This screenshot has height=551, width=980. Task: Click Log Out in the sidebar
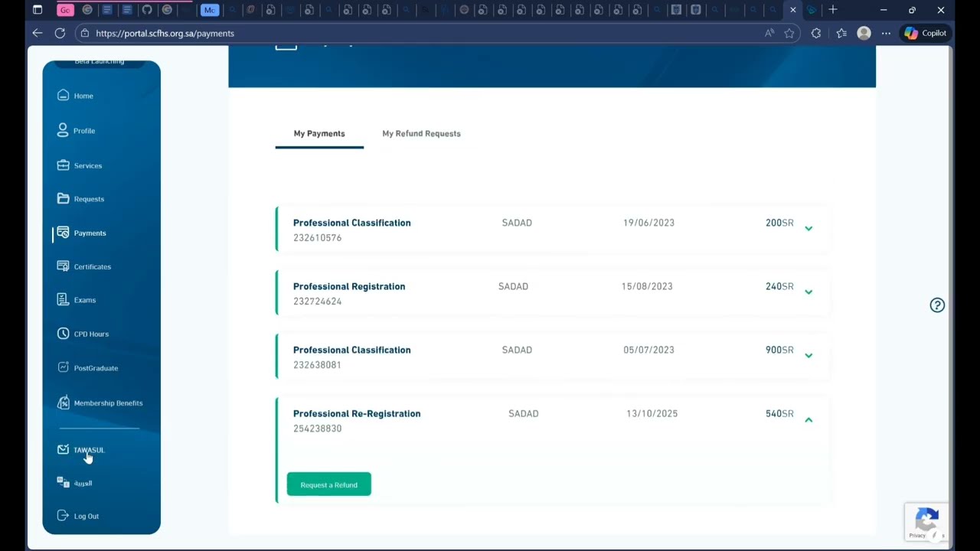coord(78,516)
